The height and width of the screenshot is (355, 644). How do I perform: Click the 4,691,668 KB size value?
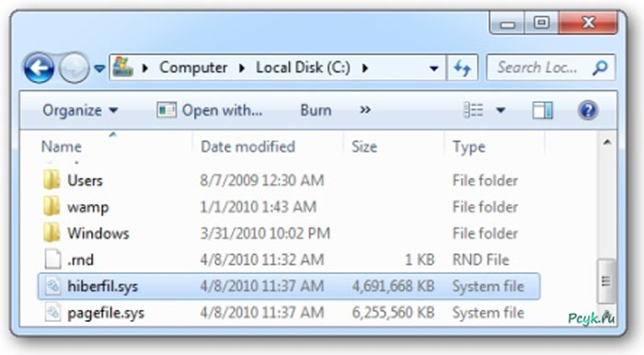coord(393,286)
